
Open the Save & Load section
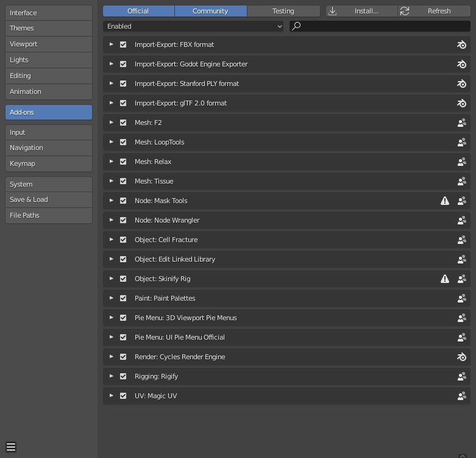coord(49,199)
